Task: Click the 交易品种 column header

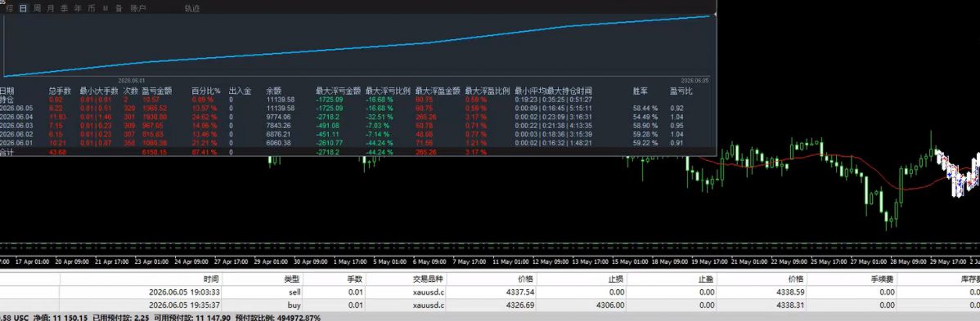Action: click(x=428, y=279)
